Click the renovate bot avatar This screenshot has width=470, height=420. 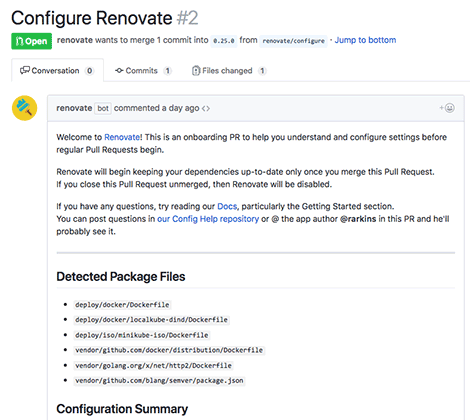[24, 108]
